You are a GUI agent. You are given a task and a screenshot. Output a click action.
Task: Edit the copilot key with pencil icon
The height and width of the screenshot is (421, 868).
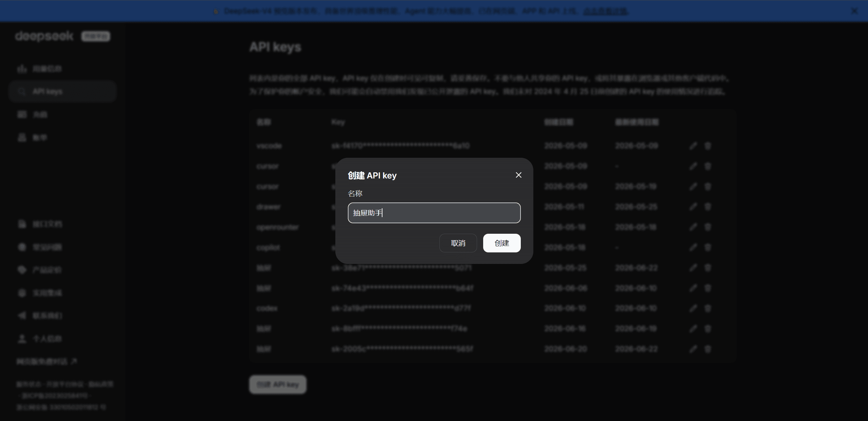click(x=693, y=247)
